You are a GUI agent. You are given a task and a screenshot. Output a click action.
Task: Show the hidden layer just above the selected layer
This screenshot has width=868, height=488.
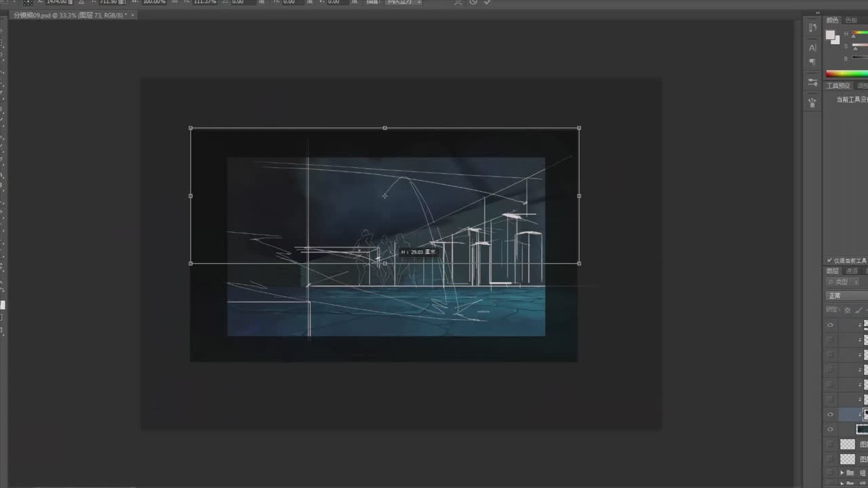(x=830, y=399)
